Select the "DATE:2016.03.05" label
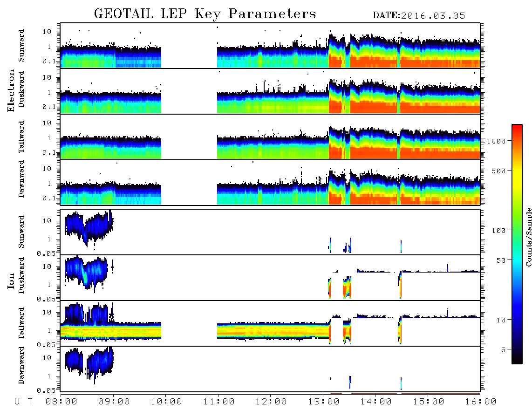 coord(419,16)
